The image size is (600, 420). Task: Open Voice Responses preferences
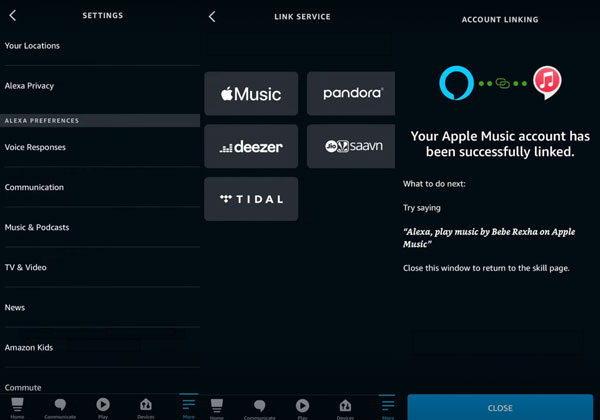(100, 147)
